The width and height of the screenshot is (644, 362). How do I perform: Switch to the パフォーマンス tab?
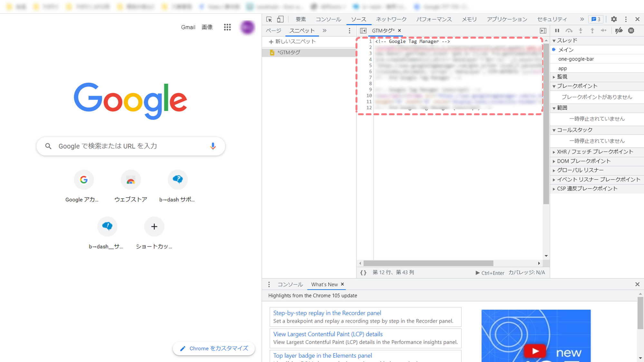(x=434, y=19)
